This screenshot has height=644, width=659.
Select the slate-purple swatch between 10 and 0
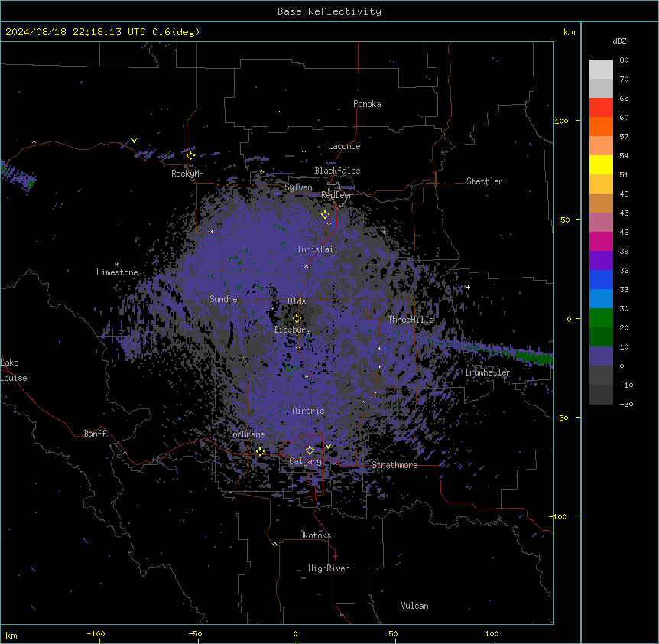click(x=601, y=356)
